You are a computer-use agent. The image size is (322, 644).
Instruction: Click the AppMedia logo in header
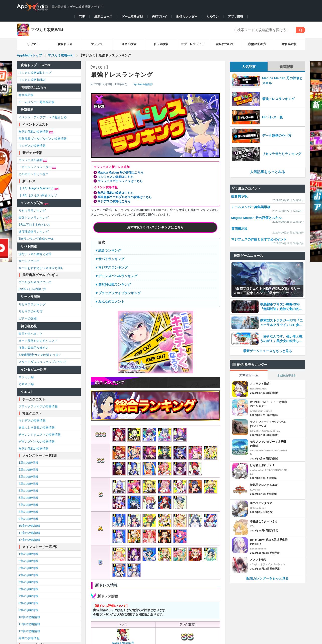click(32, 7)
